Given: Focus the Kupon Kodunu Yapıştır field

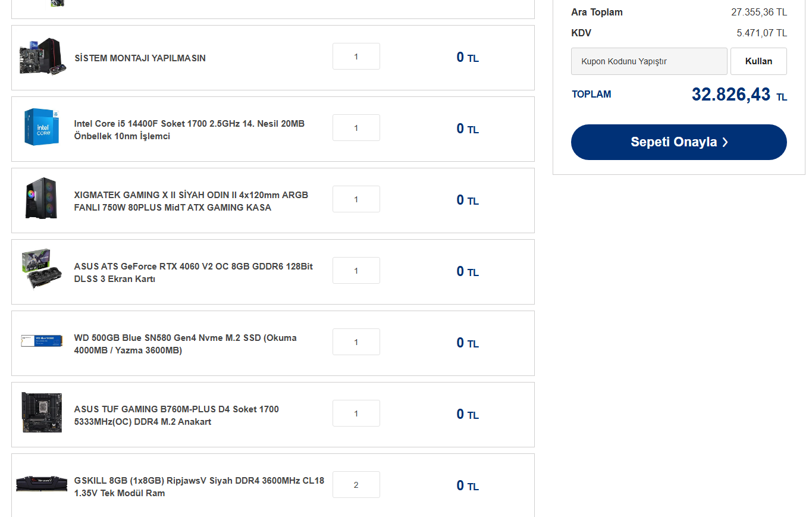Looking at the screenshot, I should point(649,61).
